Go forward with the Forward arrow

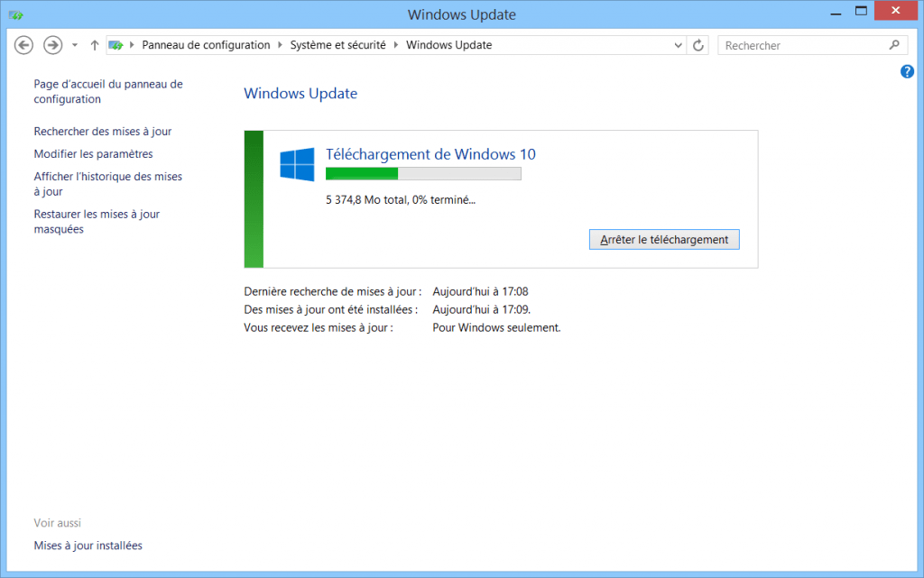click(x=53, y=45)
